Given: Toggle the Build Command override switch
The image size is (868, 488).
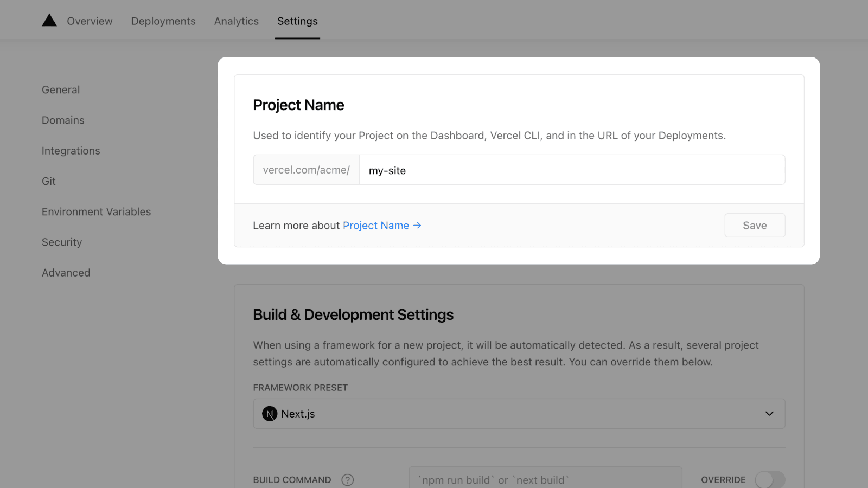Looking at the screenshot, I should point(770,480).
